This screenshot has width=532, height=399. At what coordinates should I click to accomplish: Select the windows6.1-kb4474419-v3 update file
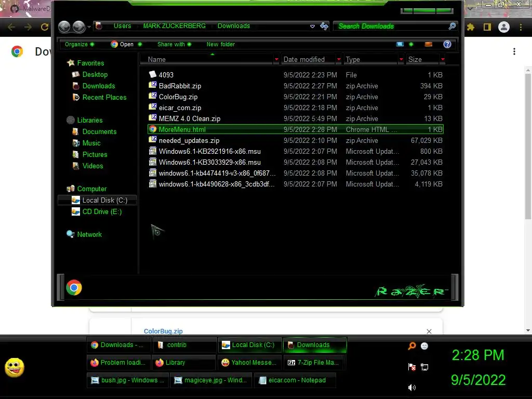296,173
